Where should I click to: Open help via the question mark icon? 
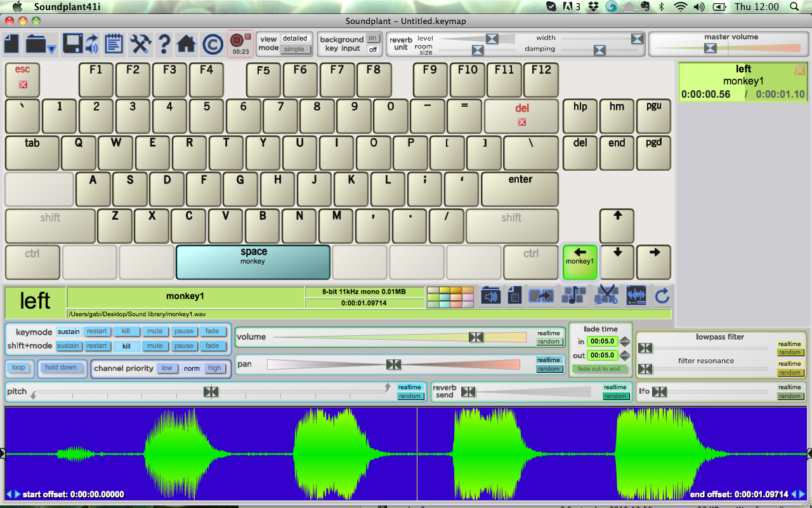coord(164,44)
